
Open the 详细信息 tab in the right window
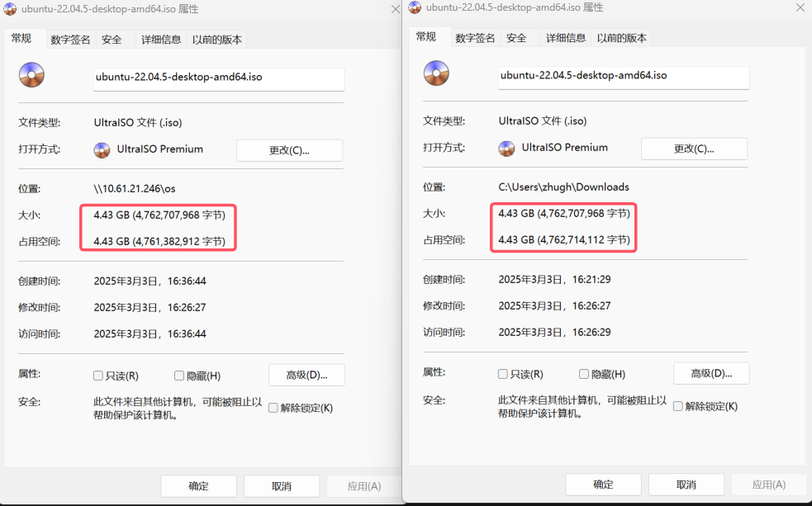(x=566, y=38)
